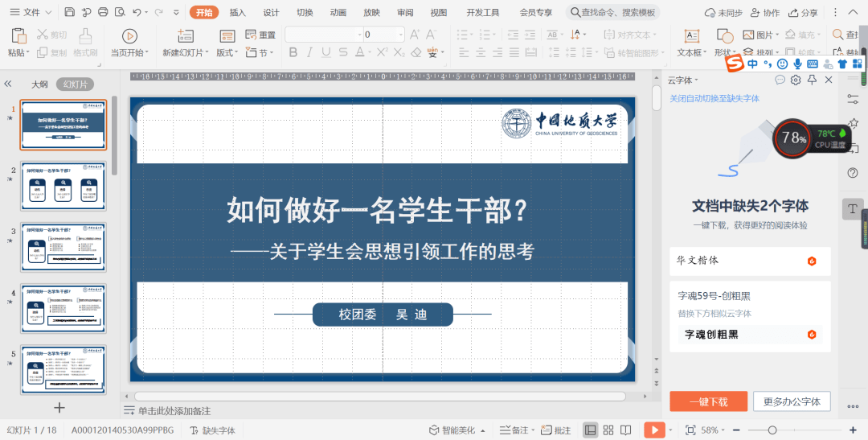Click the 关闭自动切换至缺失字体 link
868x440 pixels.
[x=714, y=98]
